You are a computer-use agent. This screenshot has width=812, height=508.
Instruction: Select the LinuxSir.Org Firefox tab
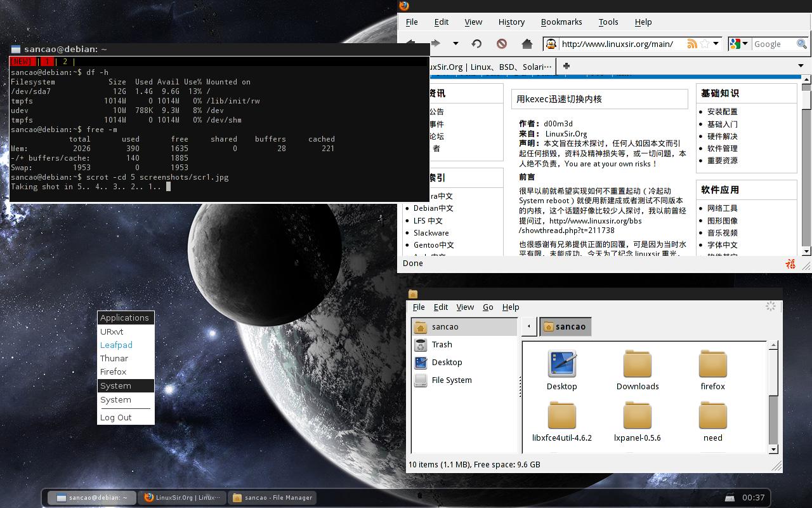coord(493,66)
